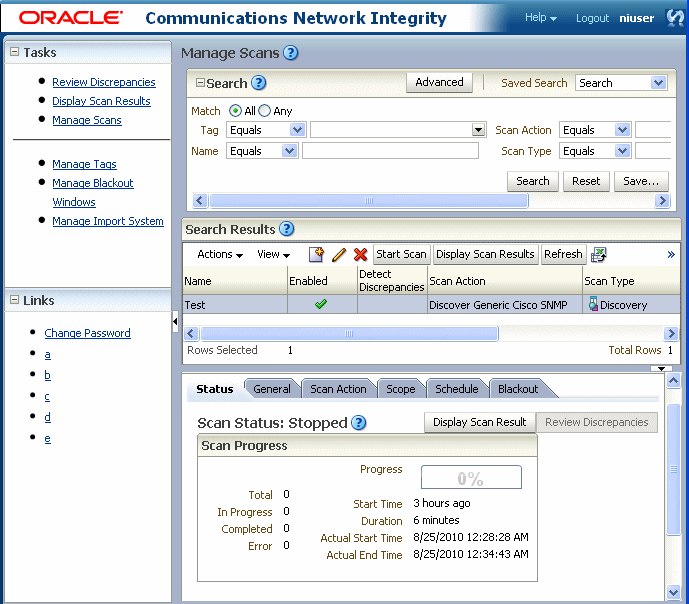
Task: Collapse the Tasks panel
Action: 15,52
